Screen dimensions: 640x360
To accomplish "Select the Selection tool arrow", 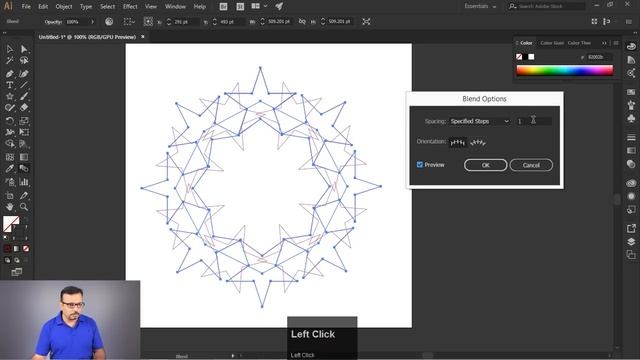I will tap(9, 49).
